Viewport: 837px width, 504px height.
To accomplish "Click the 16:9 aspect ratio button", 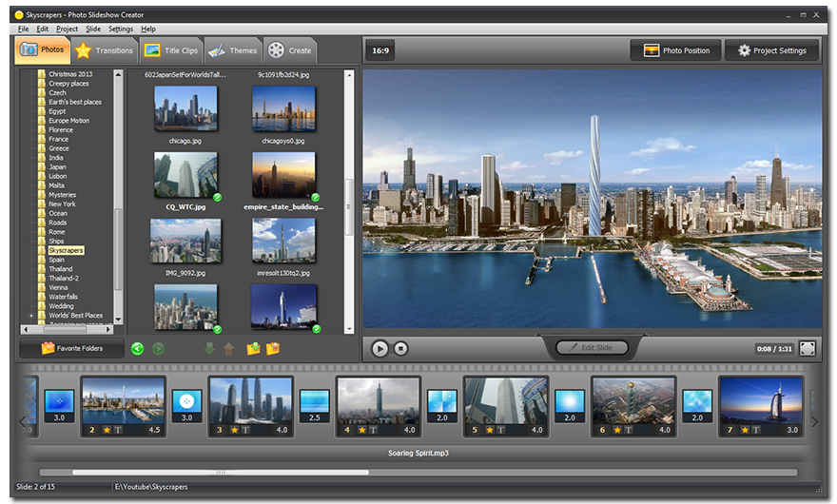I will 380,50.
